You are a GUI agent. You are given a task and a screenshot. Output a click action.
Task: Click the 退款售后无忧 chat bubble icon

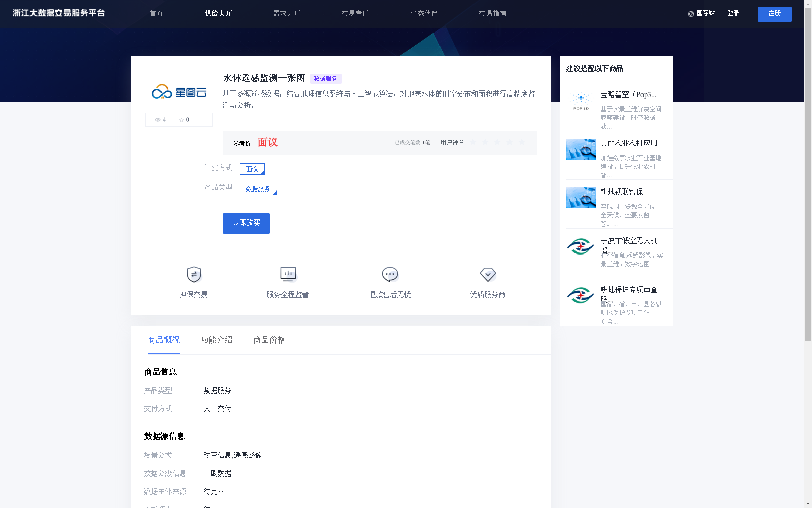[390, 274]
